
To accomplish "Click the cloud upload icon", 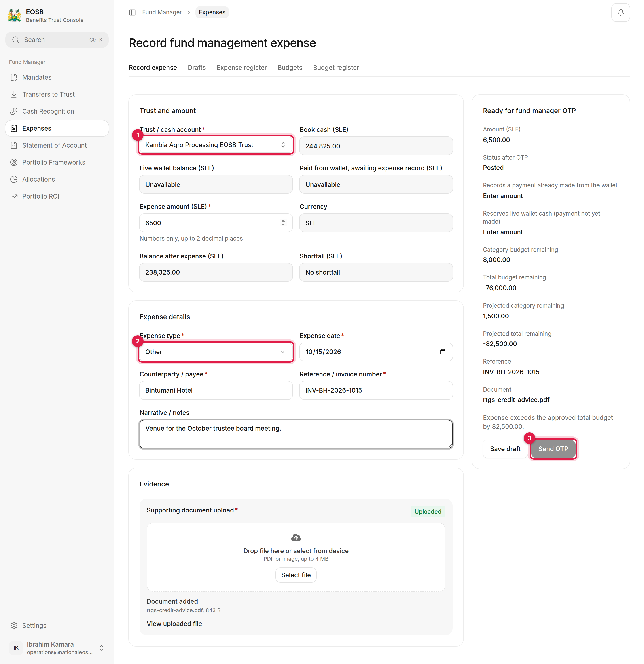I will (x=296, y=537).
